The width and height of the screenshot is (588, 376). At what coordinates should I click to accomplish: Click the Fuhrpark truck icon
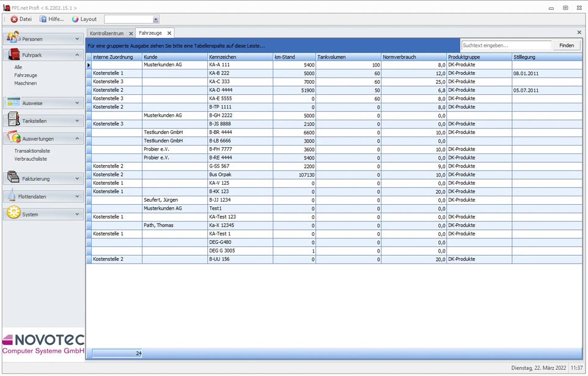(x=13, y=55)
